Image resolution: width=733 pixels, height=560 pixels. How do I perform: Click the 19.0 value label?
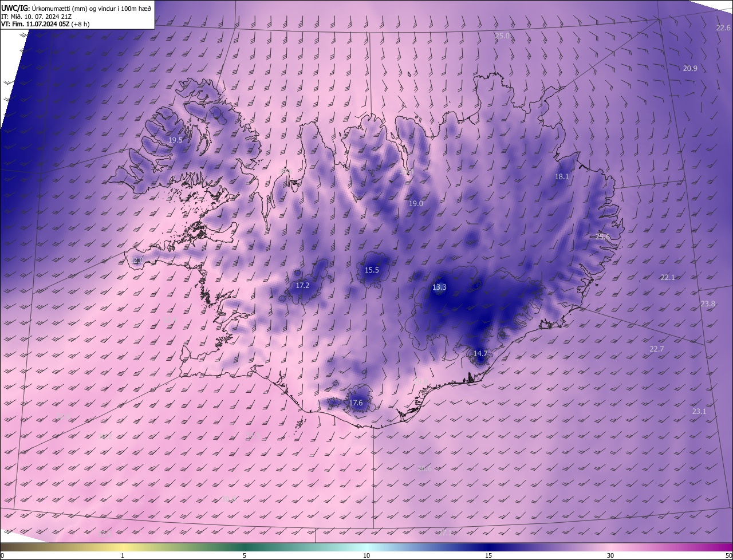pos(416,204)
